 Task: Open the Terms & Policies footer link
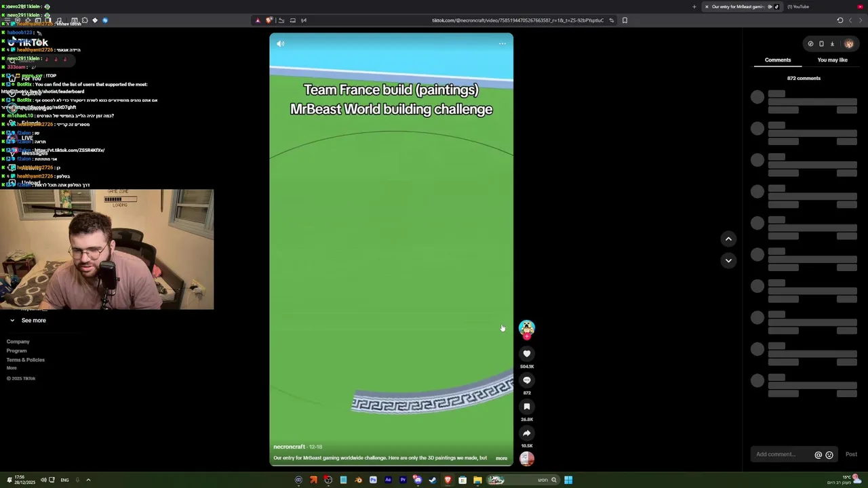(x=26, y=360)
